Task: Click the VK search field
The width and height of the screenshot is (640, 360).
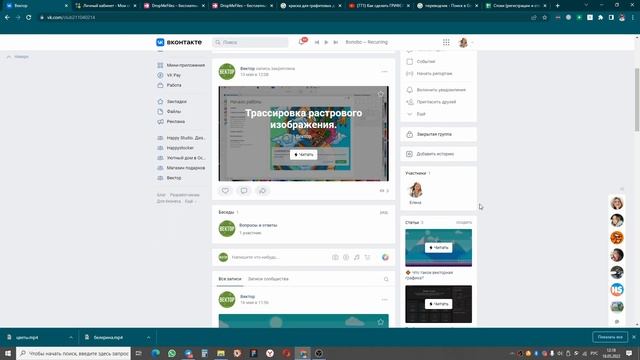Action: pos(250,42)
